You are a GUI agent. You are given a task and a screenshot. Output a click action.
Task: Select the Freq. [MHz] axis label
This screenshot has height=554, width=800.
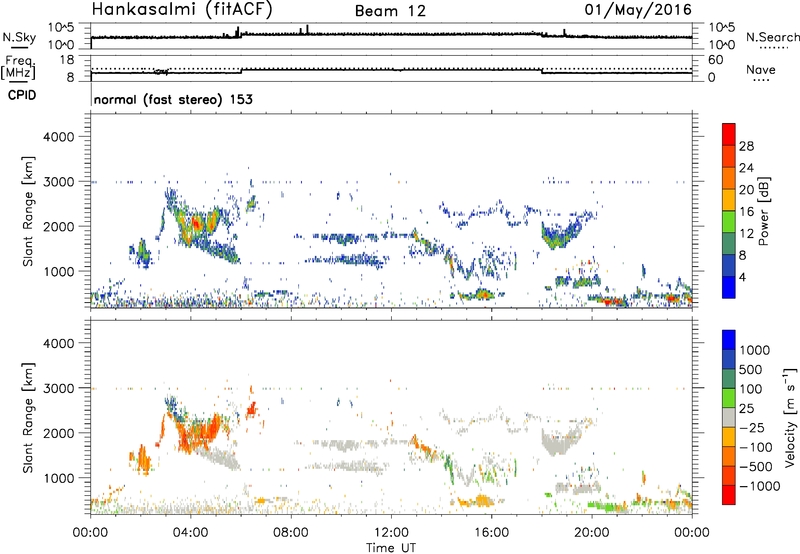click(18, 68)
